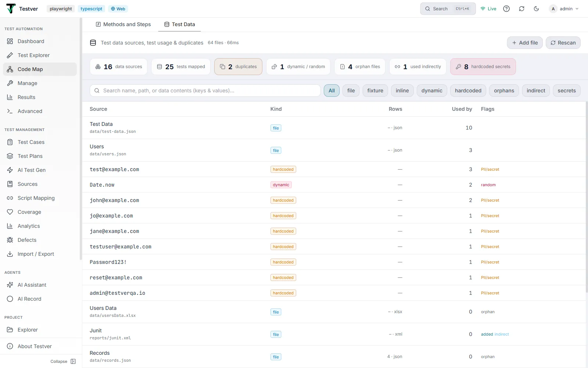This screenshot has height=368, width=588.
Task: Toggle the file filter chip
Action: (x=351, y=91)
